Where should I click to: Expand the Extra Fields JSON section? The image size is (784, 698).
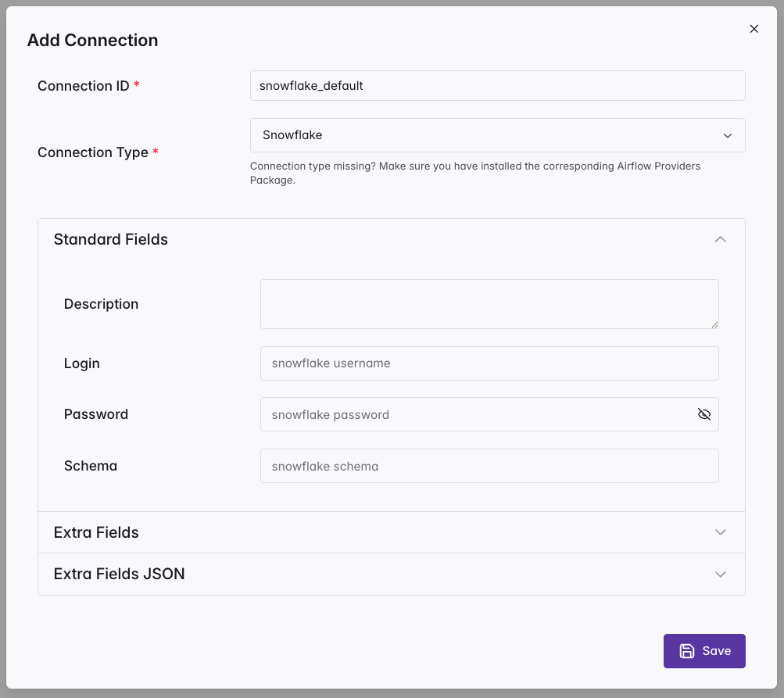pyautogui.click(x=392, y=574)
